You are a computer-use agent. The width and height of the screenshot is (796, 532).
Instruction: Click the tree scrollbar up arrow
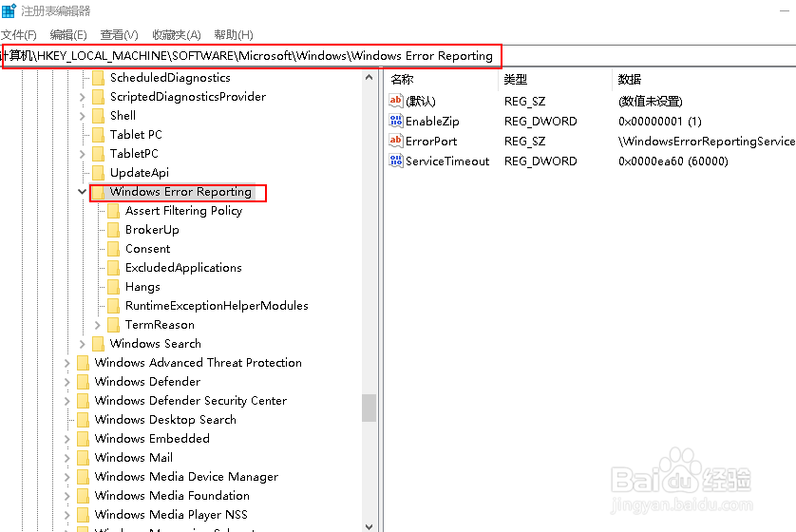[x=370, y=78]
